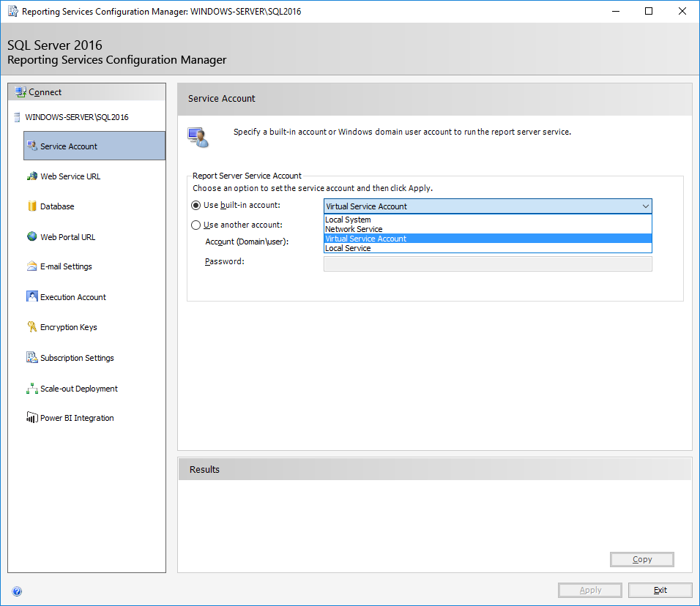Click the Execution Account icon
The image size is (700, 606).
coord(32,296)
